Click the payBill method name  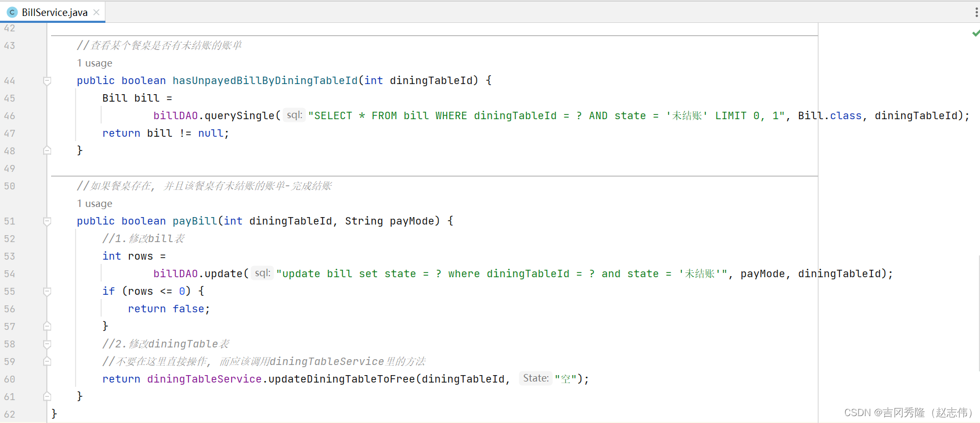tap(195, 221)
